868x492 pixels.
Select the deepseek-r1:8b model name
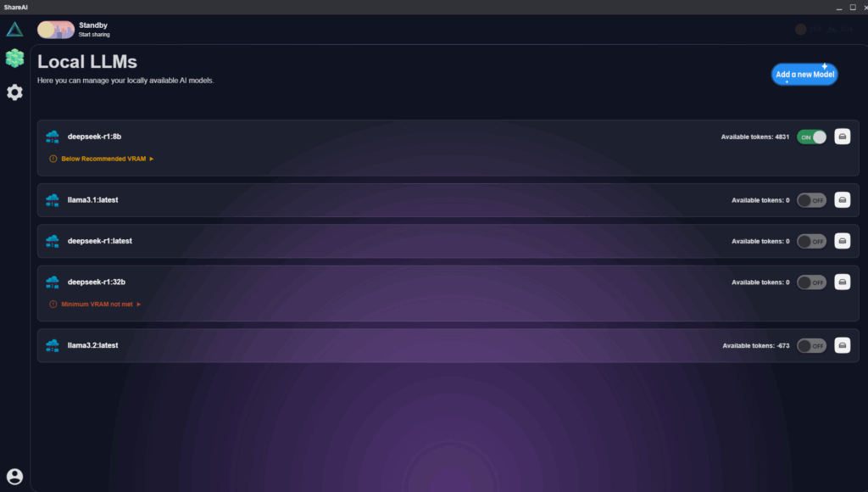click(x=94, y=137)
